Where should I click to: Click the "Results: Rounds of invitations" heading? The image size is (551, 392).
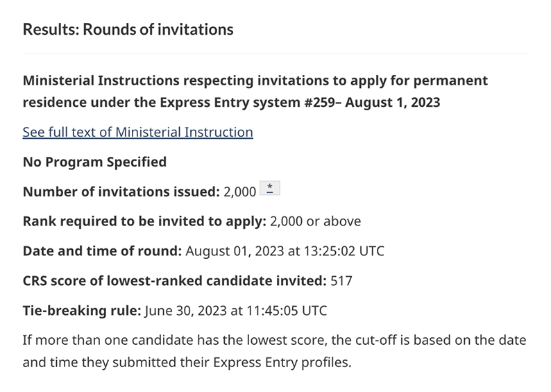(128, 30)
